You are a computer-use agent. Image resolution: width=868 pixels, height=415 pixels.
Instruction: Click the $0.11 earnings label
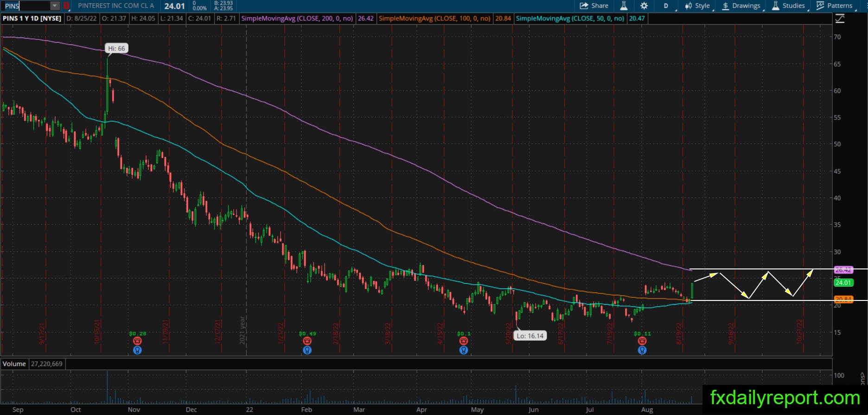642,333
